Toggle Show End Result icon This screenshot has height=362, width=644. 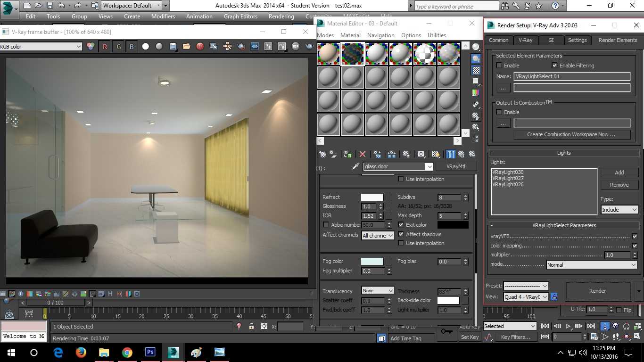(x=451, y=154)
